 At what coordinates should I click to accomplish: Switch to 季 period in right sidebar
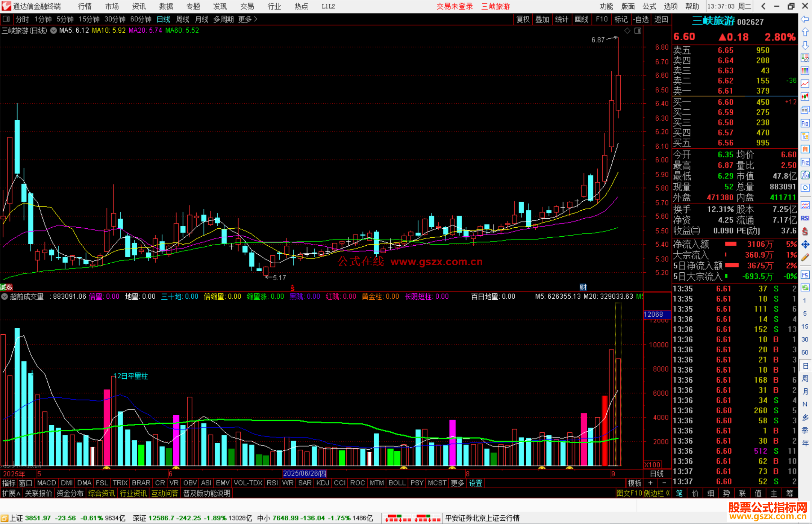coord(805,430)
